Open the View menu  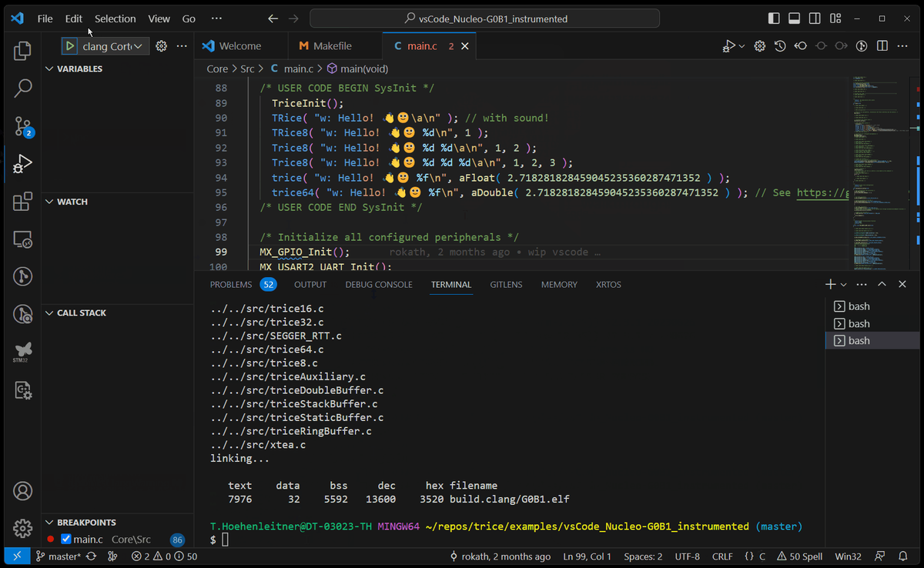click(x=159, y=18)
